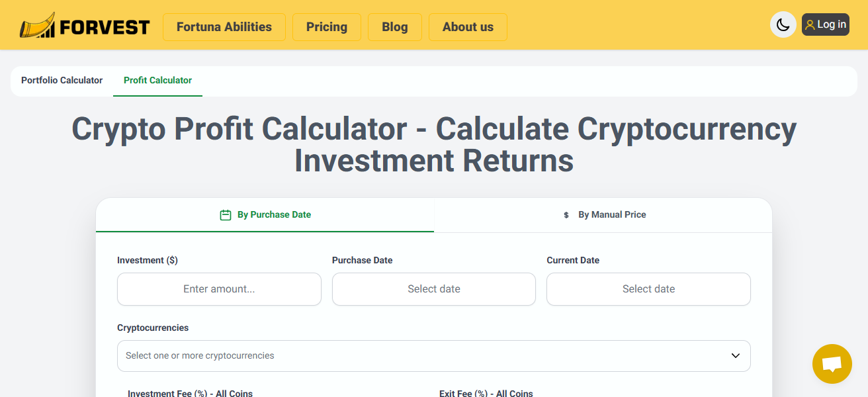Click the user icon inside the Log in button
Image resolution: width=868 pixels, height=397 pixels.
click(811, 24)
